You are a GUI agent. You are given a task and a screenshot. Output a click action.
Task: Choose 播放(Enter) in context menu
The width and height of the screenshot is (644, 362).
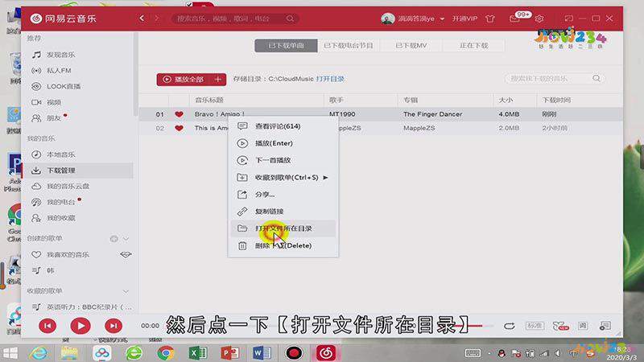283,143
